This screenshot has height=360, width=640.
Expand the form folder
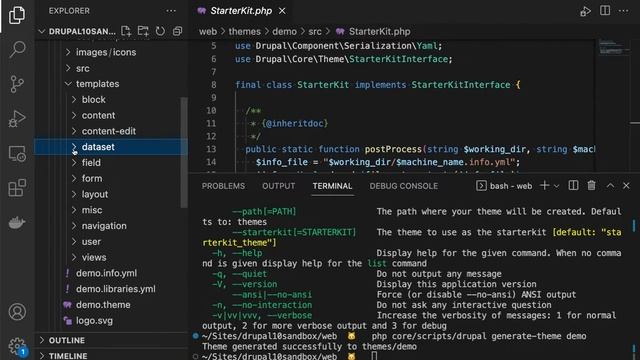(x=92, y=178)
